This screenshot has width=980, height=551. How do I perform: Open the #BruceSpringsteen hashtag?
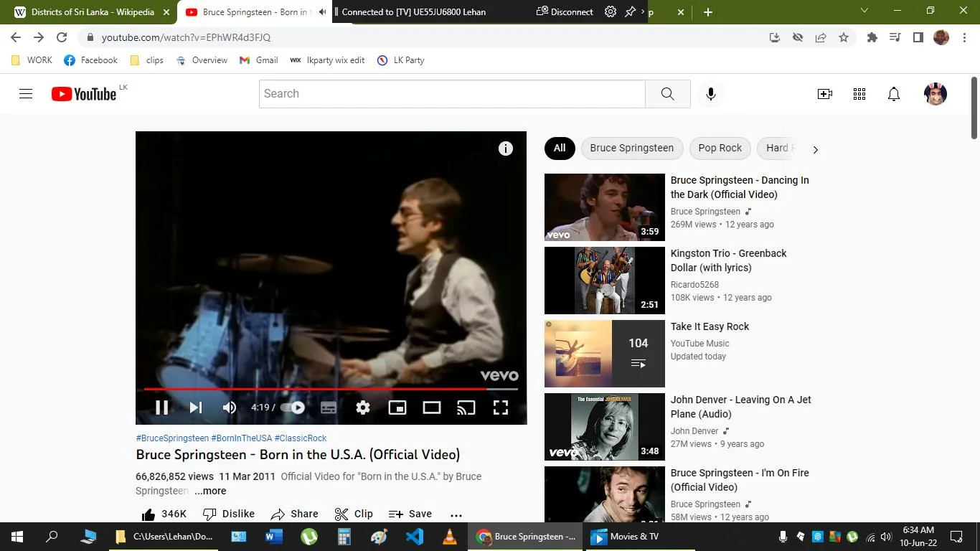pyautogui.click(x=172, y=438)
